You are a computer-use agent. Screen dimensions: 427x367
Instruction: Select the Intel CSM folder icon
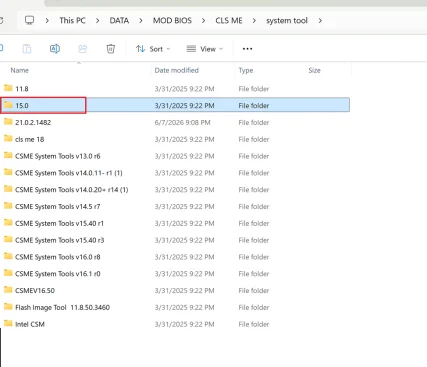pos(8,323)
